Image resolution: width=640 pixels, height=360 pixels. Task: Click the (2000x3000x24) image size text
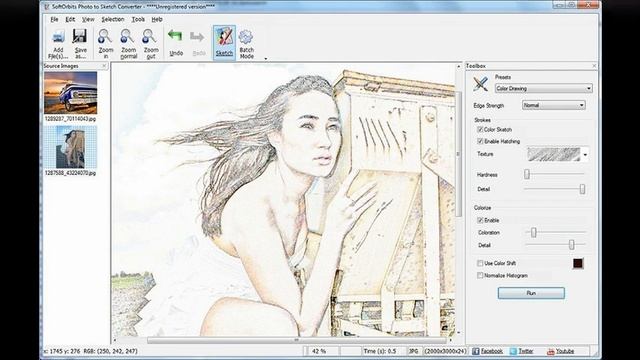click(445, 351)
